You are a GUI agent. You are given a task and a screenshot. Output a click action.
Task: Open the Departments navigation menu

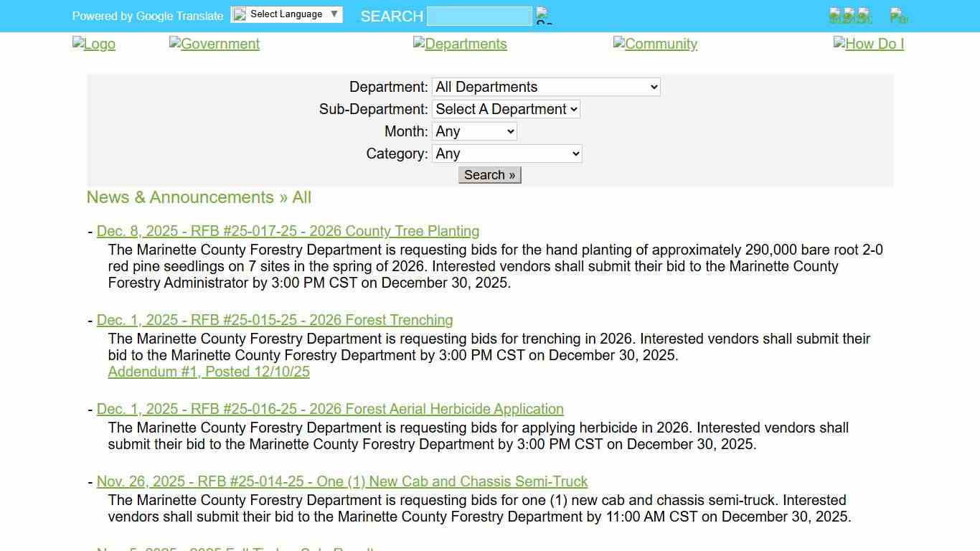click(460, 44)
